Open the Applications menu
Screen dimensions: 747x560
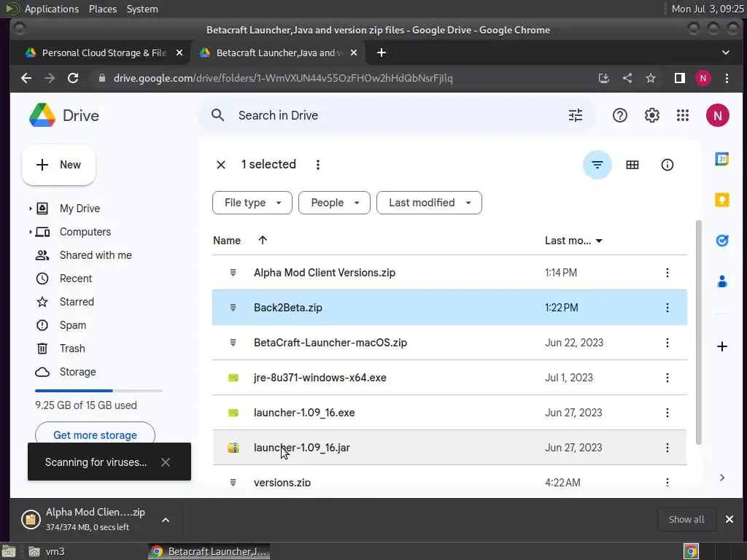click(51, 9)
